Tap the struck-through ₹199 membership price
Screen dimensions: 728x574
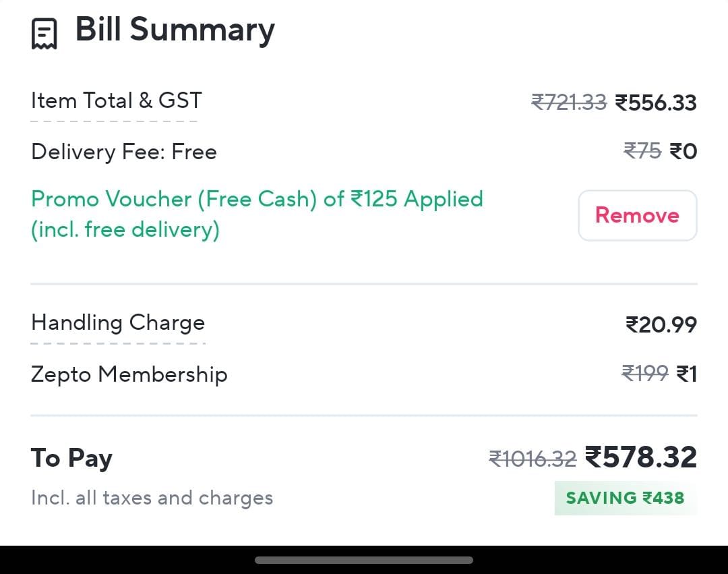coord(644,373)
